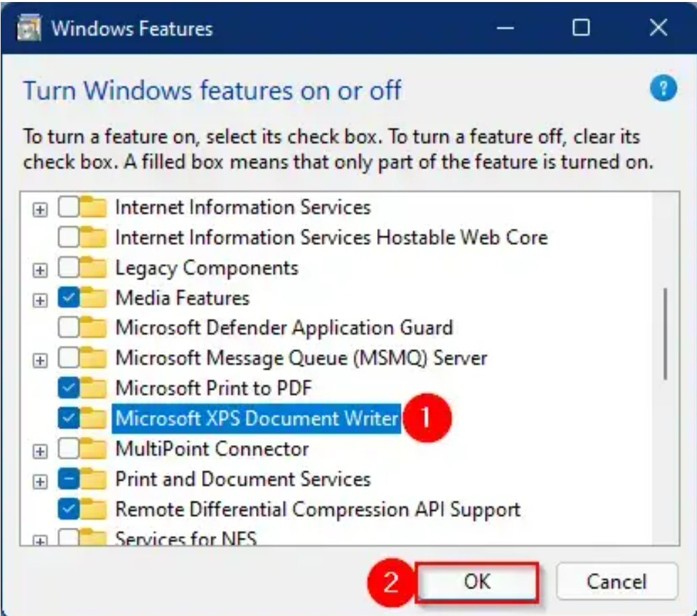Viewport: 697px width, 616px height.
Task: Click the Microsoft XPS Document Writer folder icon
Action: (94, 418)
